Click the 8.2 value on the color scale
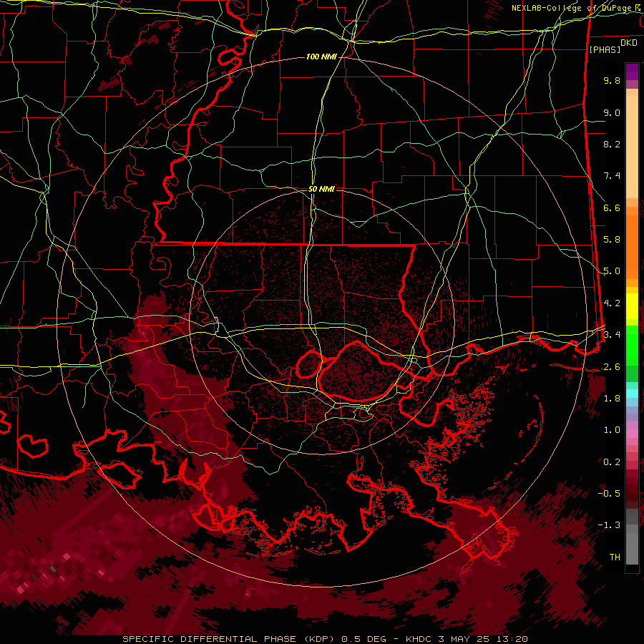644x644 pixels. pyautogui.click(x=612, y=144)
